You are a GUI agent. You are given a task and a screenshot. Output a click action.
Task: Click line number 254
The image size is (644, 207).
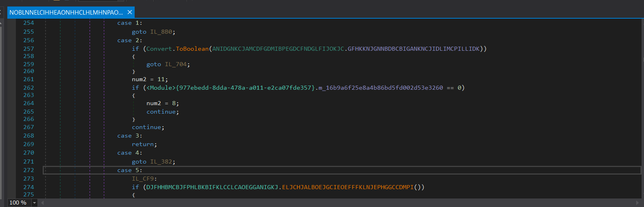coord(28,23)
